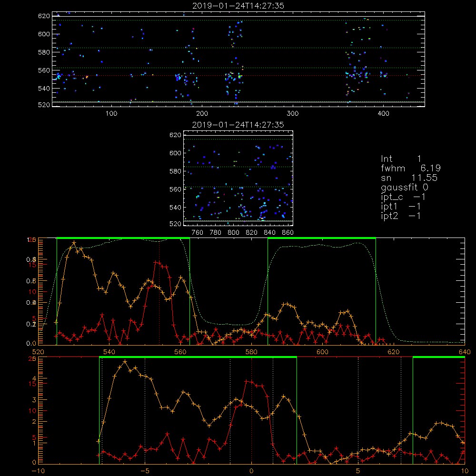Screen dimensions: 476x476
Task: Click x-axis label 600 beneath the profile plot
Action: click(x=322, y=352)
